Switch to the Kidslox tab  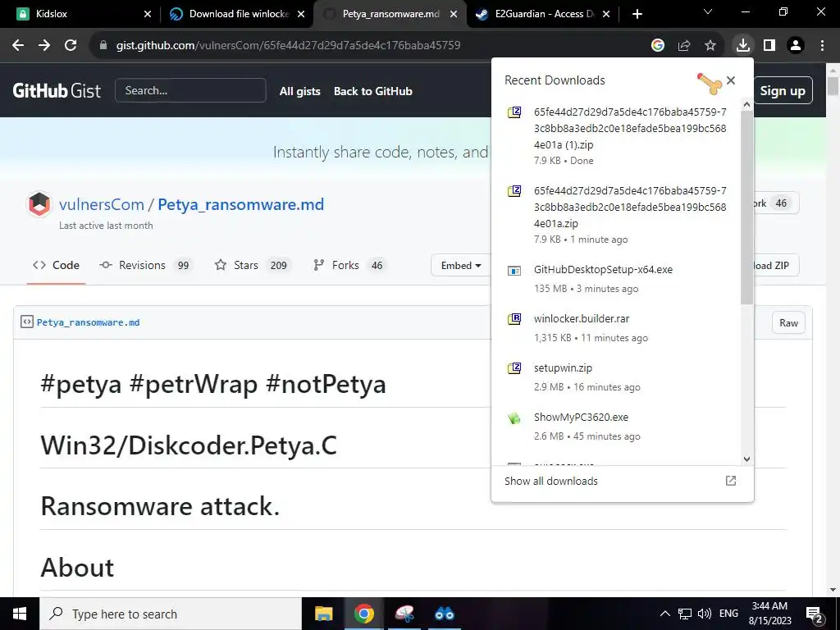tap(80, 14)
